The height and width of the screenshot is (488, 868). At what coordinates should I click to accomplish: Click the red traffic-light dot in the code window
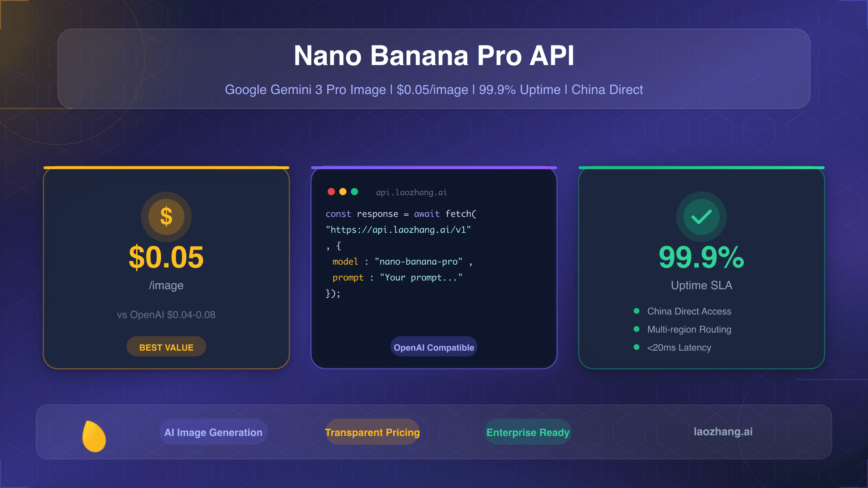coord(332,192)
